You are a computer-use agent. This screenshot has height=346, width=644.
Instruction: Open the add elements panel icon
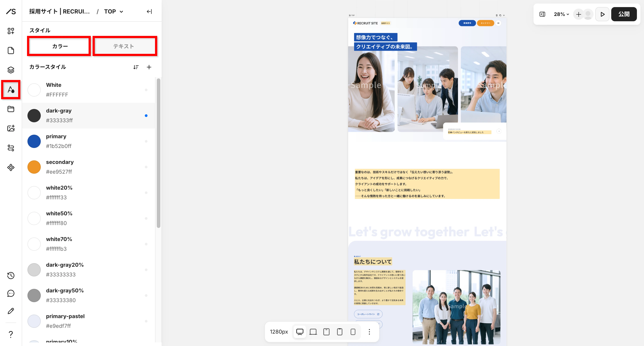pyautogui.click(x=11, y=31)
